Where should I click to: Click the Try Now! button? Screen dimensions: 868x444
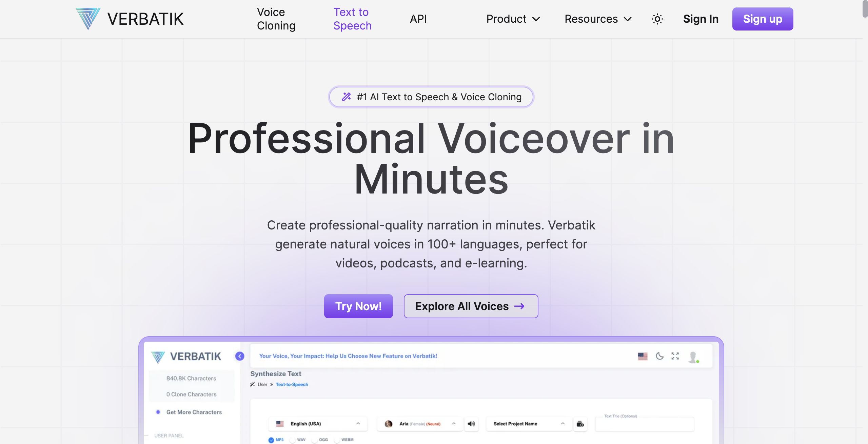click(358, 306)
